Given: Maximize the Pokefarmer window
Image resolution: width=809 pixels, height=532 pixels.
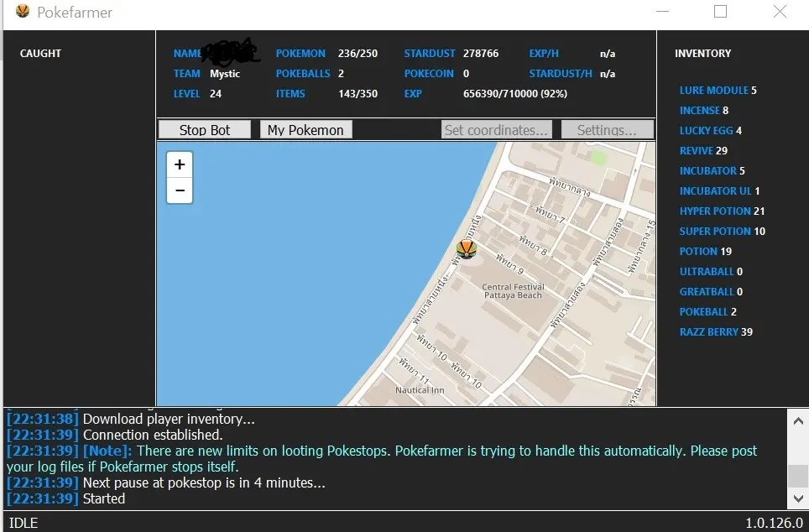Looking at the screenshot, I should pyautogui.click(x=720, y=12).
